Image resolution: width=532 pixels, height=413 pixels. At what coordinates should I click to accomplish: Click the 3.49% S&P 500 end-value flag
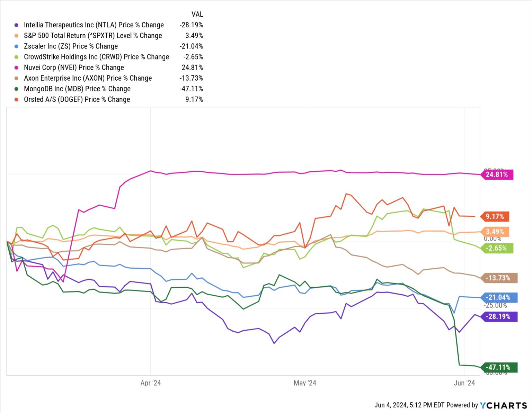495,232
